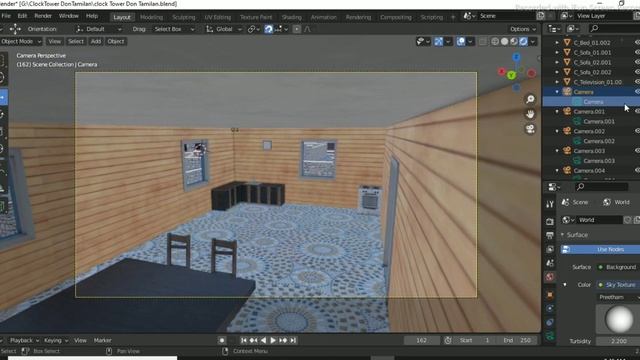Adjust the Turbidity value slider

(x=618, y=341)
